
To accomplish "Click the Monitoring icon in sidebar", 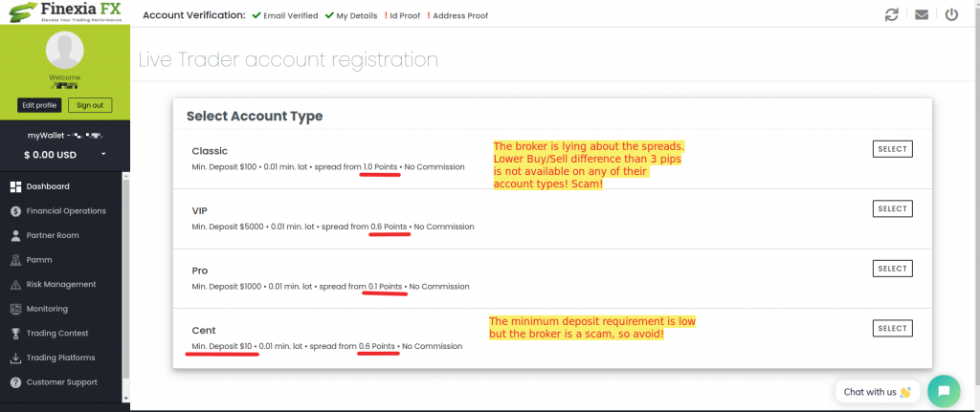I will (x=16, y=309).
